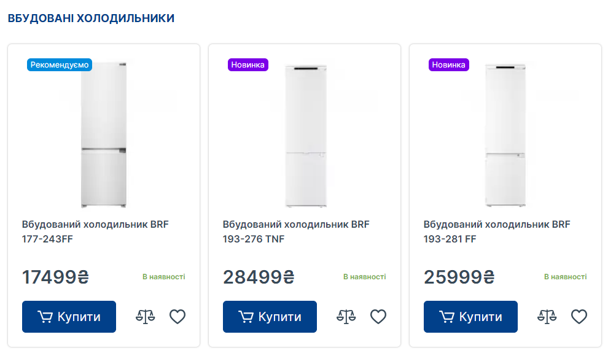Click the 17499₴ price on the first card
616x364 pixels.
[55, 277]
